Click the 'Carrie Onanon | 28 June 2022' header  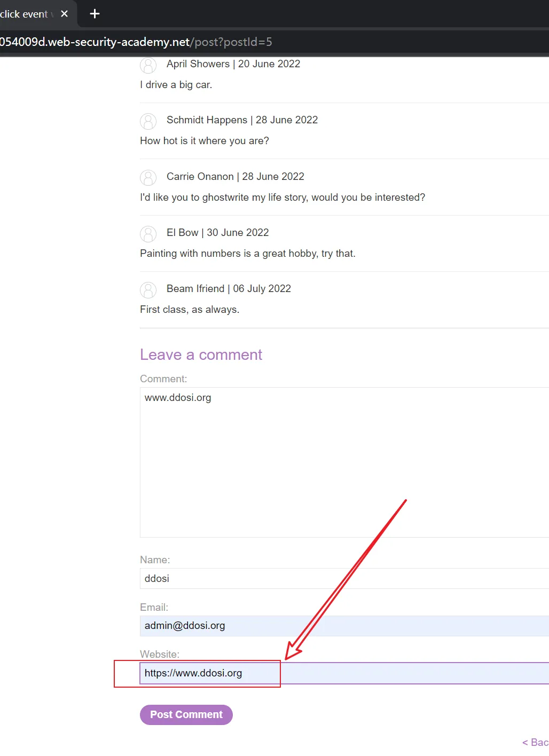click(236, 177)
